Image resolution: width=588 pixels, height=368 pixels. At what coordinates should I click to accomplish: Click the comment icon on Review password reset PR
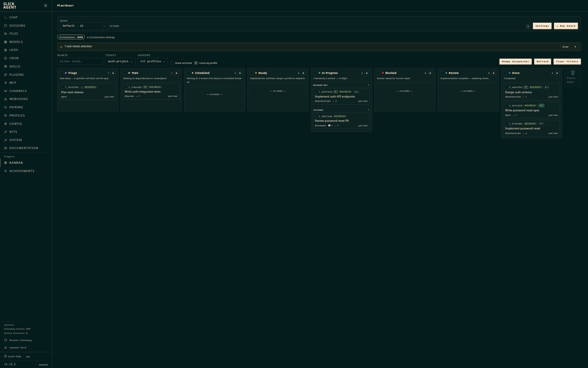tap(329, 125)
